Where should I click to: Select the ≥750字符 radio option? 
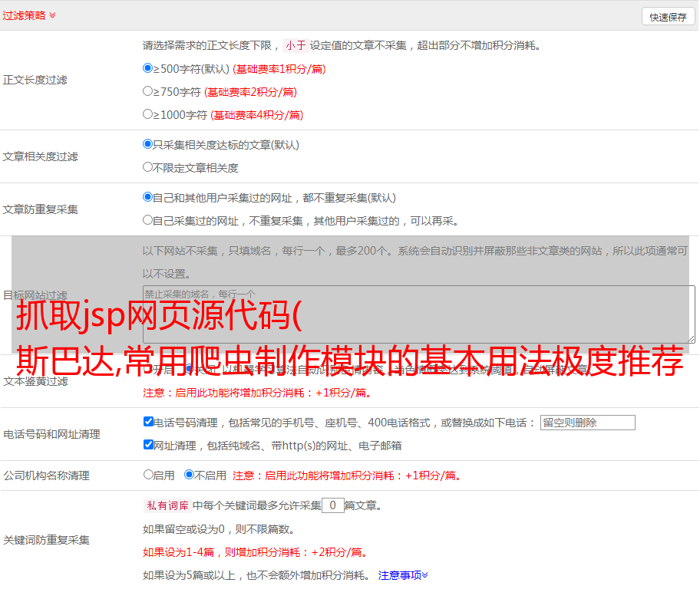point(147,91)
